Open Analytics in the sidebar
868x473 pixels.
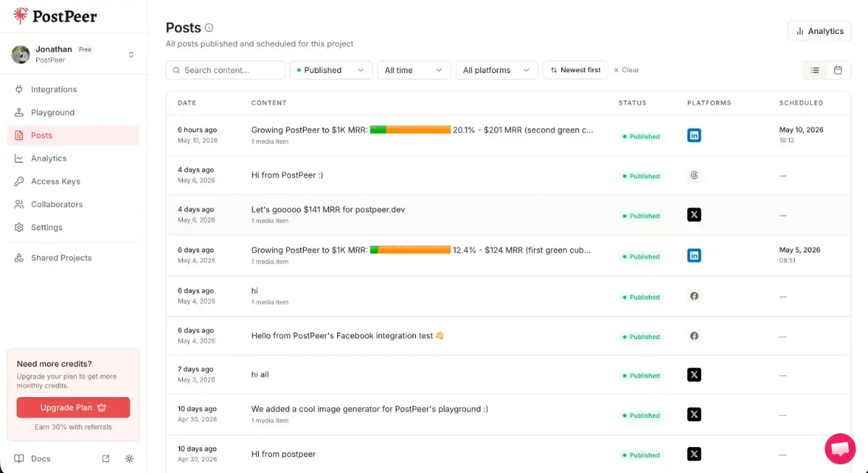pos(73,158)
